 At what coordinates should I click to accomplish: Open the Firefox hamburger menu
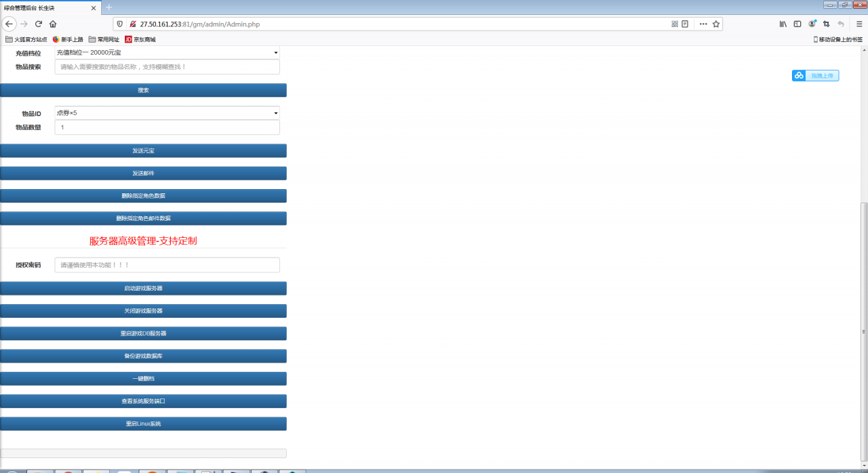coord(859,24)
